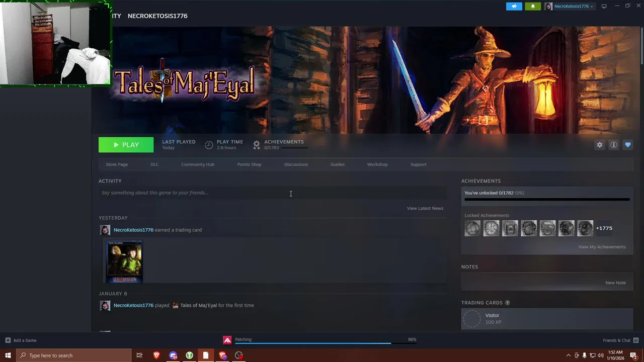Click Add a Game plus icon

pos(8,340)
